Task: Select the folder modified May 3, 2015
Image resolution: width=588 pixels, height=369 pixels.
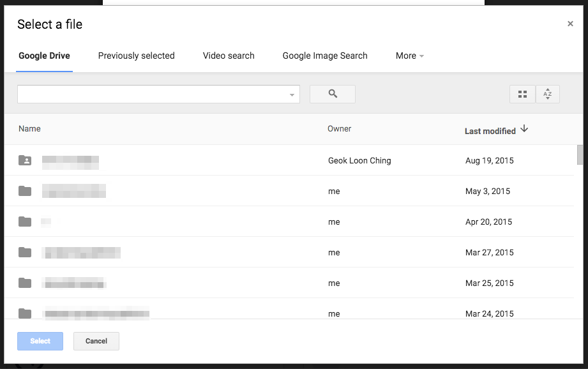Action: pyautogui.click(x=289, y=192)
